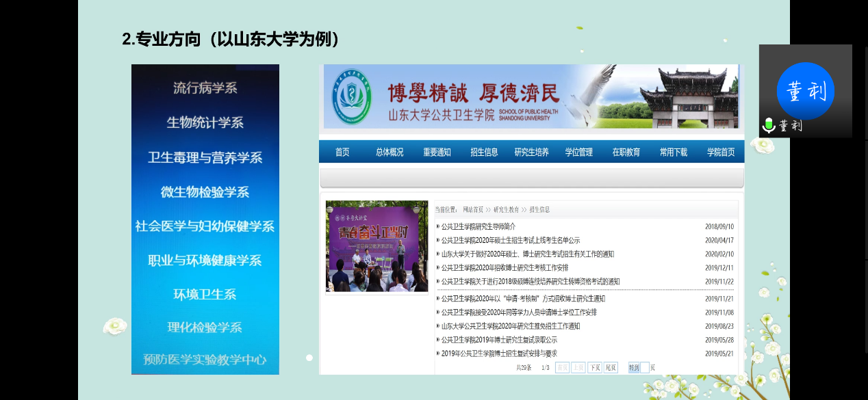Go to the 学院首页 navigation tab
This screenshot has width=868, height=400.
tap(721, 152)
